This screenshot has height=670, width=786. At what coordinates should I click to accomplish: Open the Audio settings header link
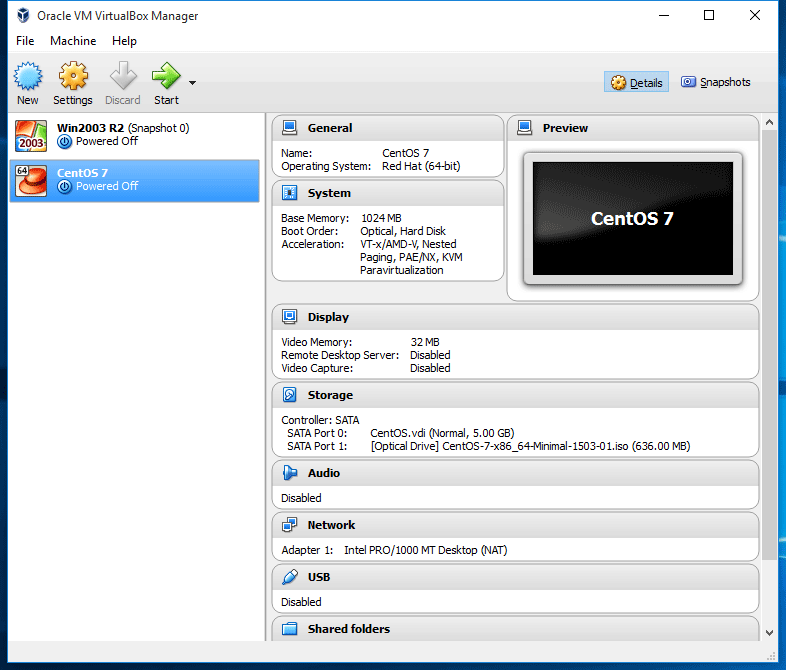(324, 473)
